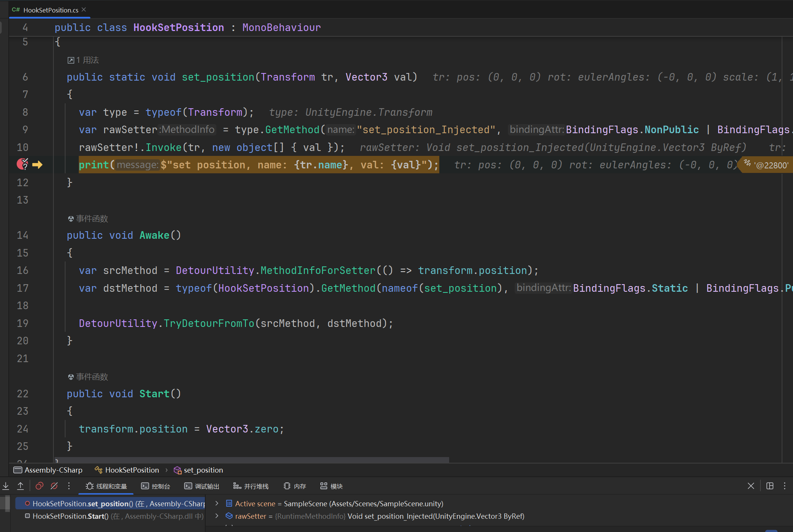Close the debug tool window panel
793x532 pixels.
tap(751, 486)
